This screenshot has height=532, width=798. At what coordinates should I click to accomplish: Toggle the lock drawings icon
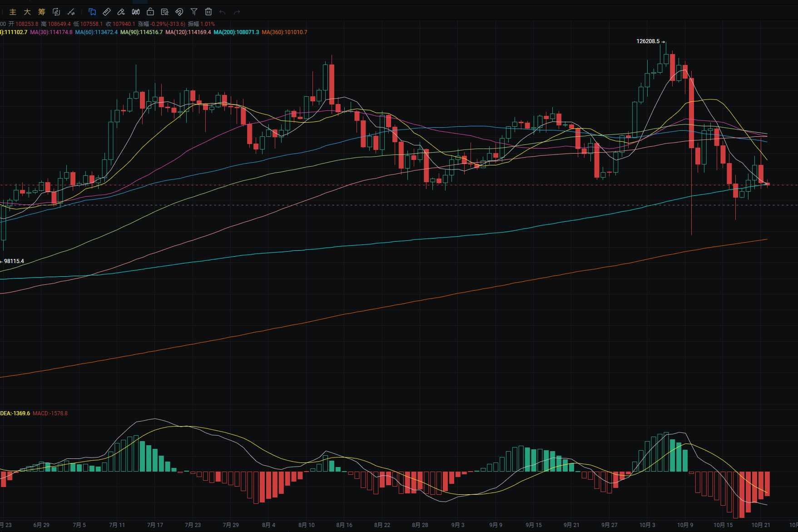tap(150, 12)
